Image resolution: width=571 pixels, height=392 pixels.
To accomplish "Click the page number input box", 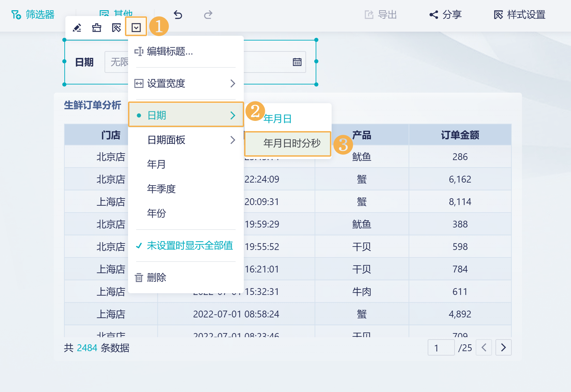I will coord(441,348).
